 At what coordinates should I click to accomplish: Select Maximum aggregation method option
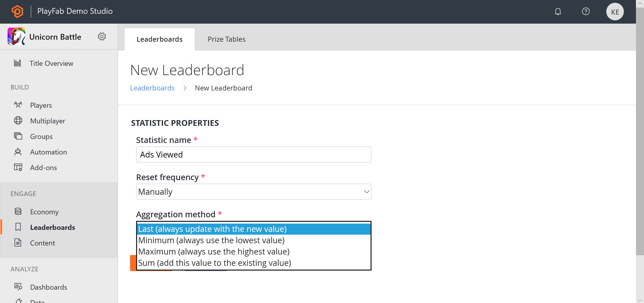coord(214,251)
